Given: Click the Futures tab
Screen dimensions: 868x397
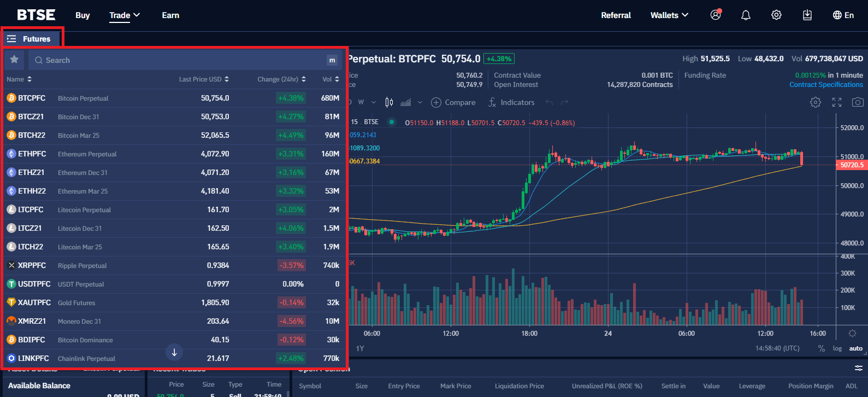Looking at the screenshot, I should pyautogui.click(x=32, y=39).
